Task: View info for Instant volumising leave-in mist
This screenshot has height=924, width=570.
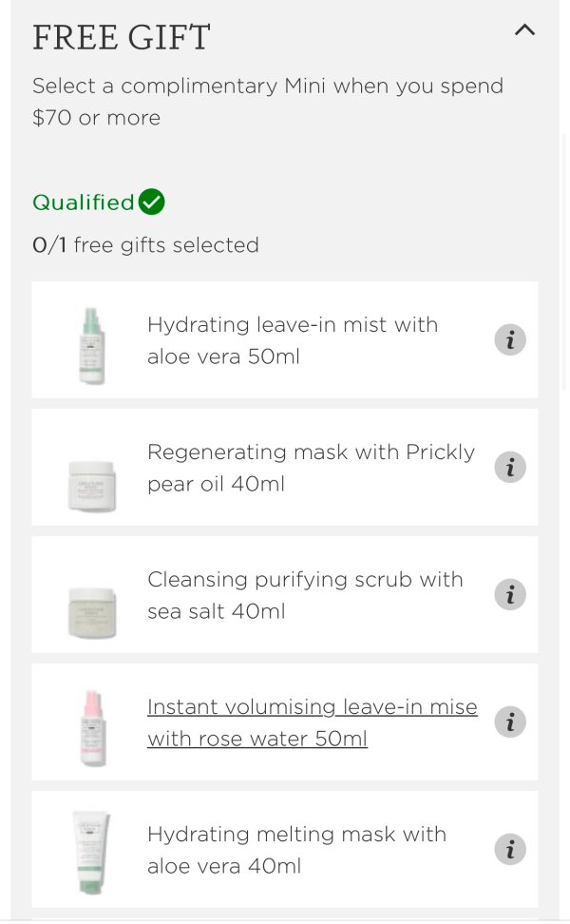Action: click(x=510, y=722)
